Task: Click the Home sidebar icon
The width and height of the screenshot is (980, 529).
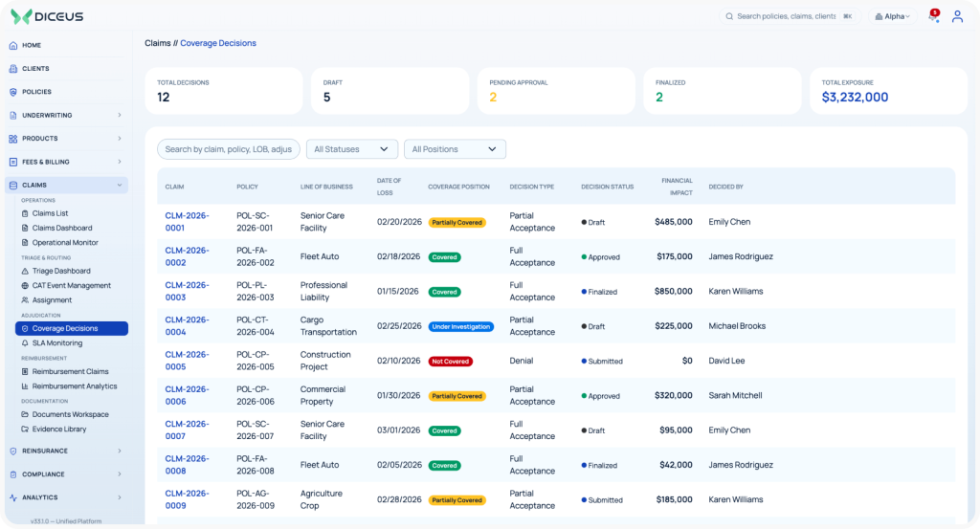Action: 13,46
